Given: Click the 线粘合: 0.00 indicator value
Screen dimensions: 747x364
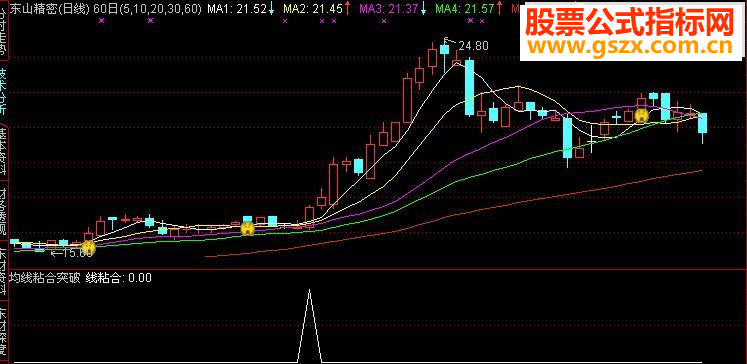Looking at the screenshot, I should click(x=119, y=278).
